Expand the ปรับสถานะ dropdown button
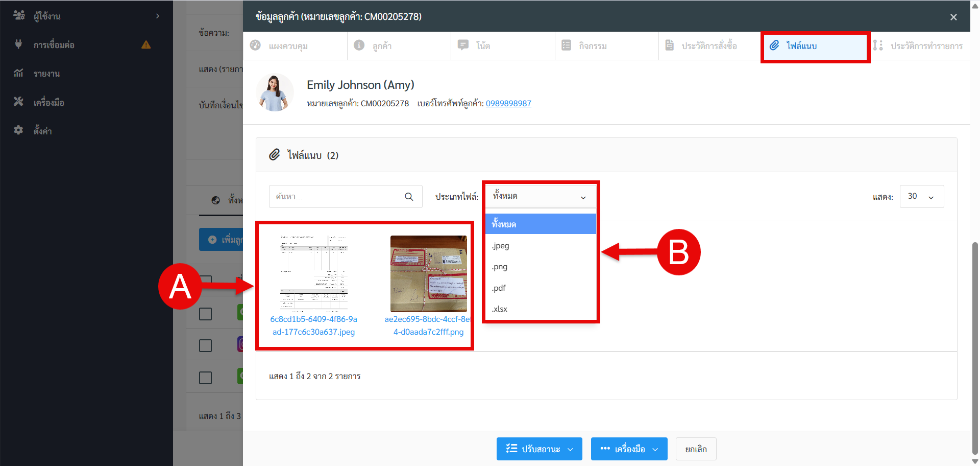Screen dimensions: 980x466 click(x=539, y=449)
